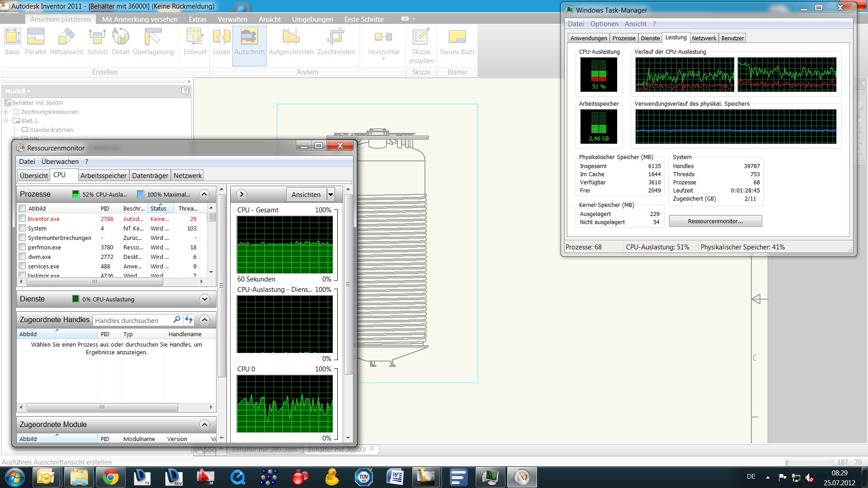Viewport: 868px width, 488px height.
Task: Collapse the Blatt:1 tree node
Action: pyautogui.click(x=6, y=121)
